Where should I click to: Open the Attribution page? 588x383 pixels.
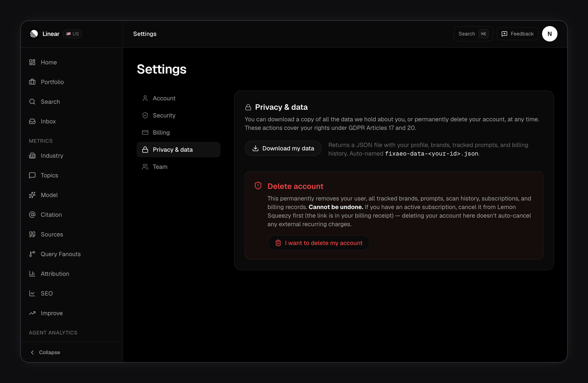(x=72, y=273)
